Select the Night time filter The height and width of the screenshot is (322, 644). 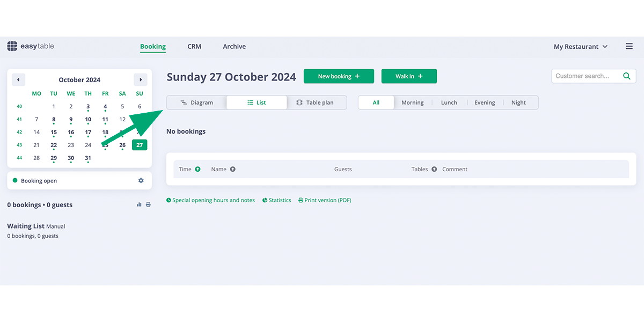pos(519,102)
